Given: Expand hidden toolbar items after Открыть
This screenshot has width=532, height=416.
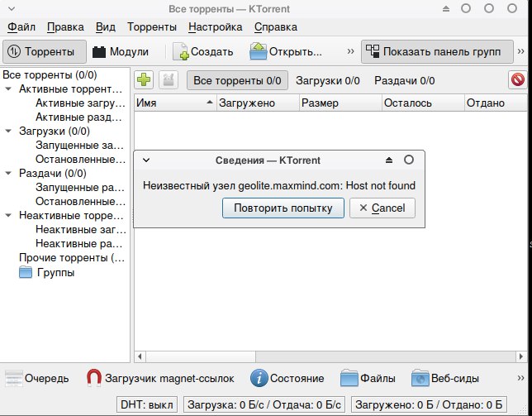Looking at the screenshot, I should 350,51.
